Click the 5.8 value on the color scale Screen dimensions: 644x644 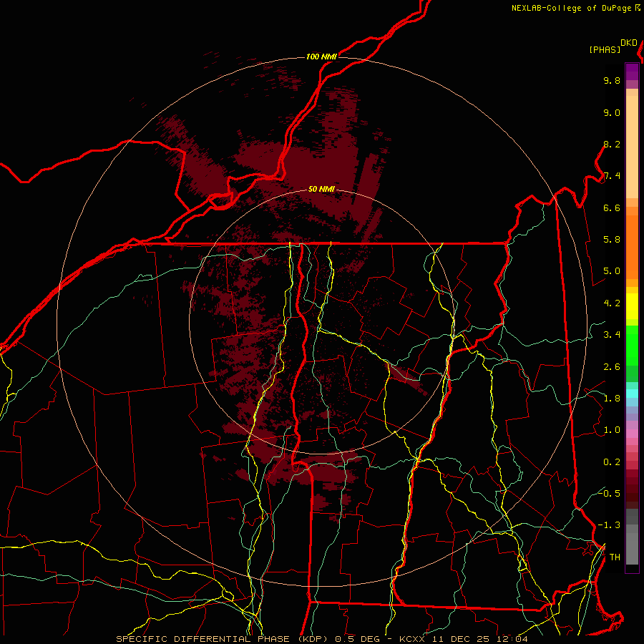tap(612, 240)
